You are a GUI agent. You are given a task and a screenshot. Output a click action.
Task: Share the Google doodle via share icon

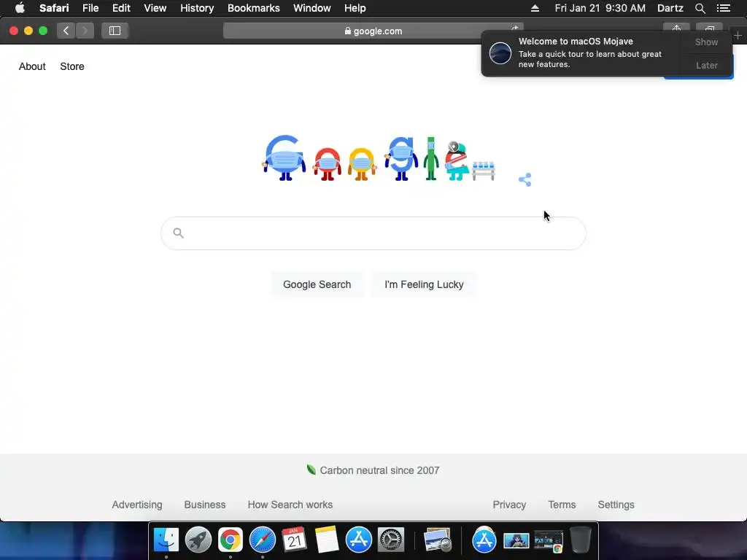coord(525,179)
